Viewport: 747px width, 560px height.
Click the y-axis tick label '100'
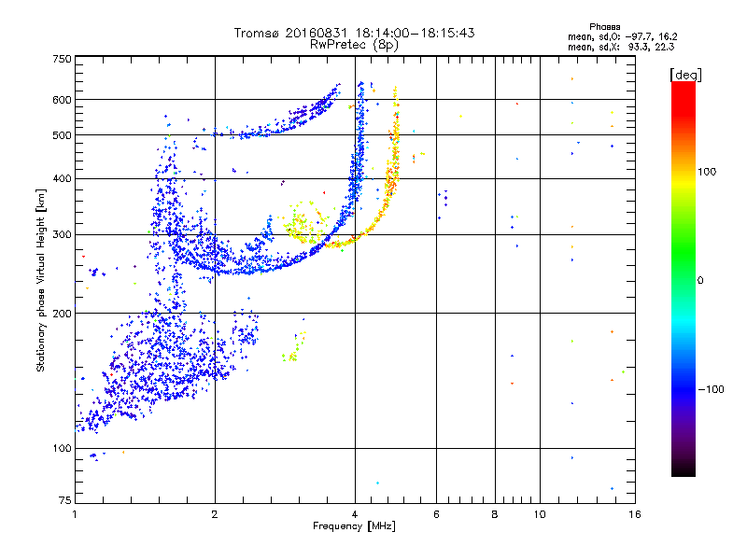point(62,449)
